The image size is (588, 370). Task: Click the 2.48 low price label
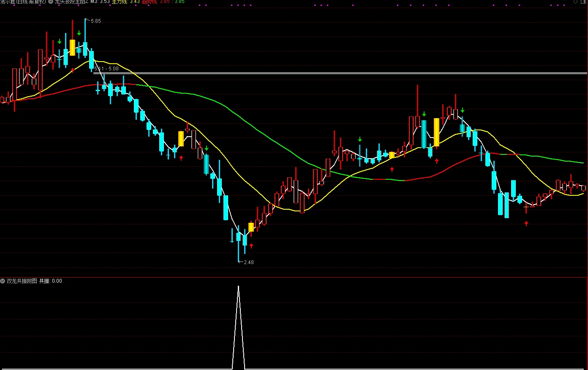249,262
